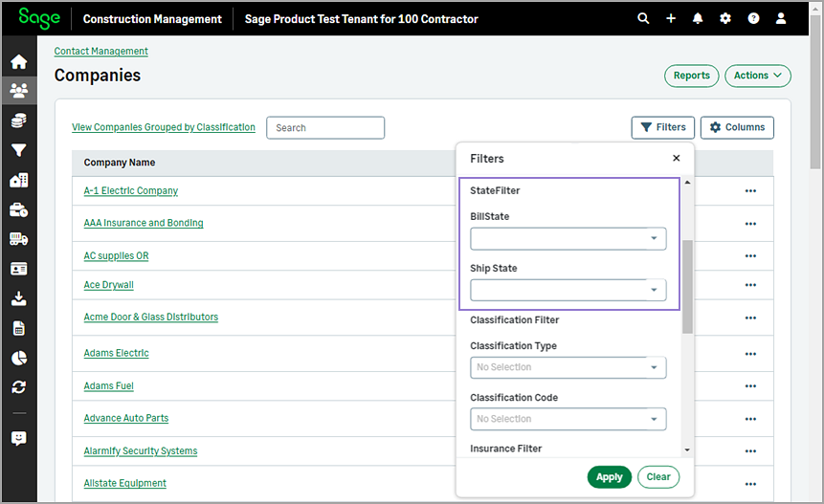The image size is (824, 504).
Task: Open row menu for Adams Fuel
Action: (750, 386)
